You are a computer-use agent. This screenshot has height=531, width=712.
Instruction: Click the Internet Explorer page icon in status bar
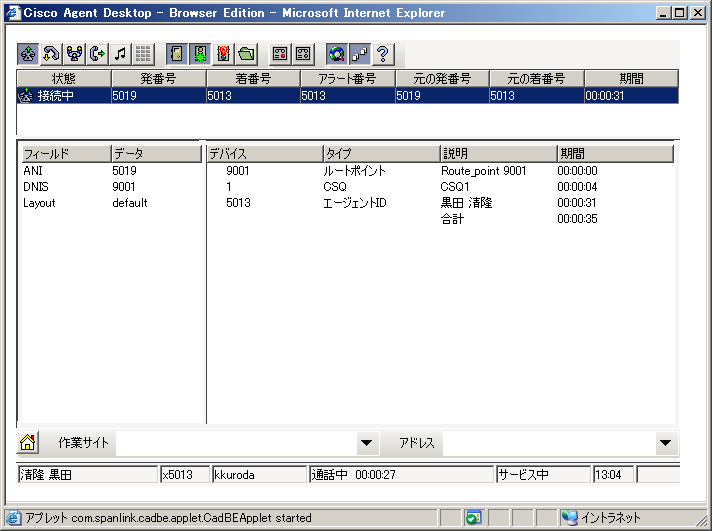pyautogui.click(x=14, y=518)
